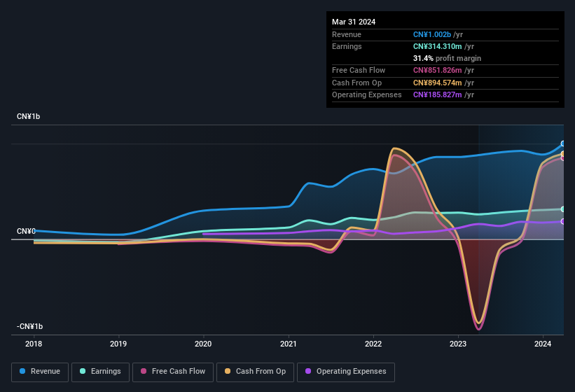Click the CN¥851.826m free cash flow value

coord(438,70)
